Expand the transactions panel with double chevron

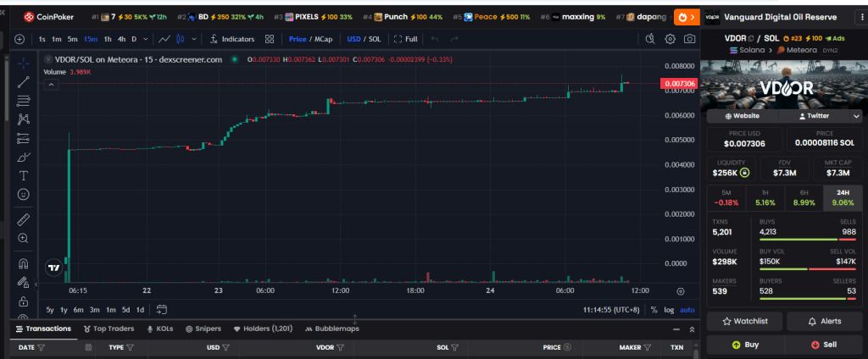click(x=692, y=329)
